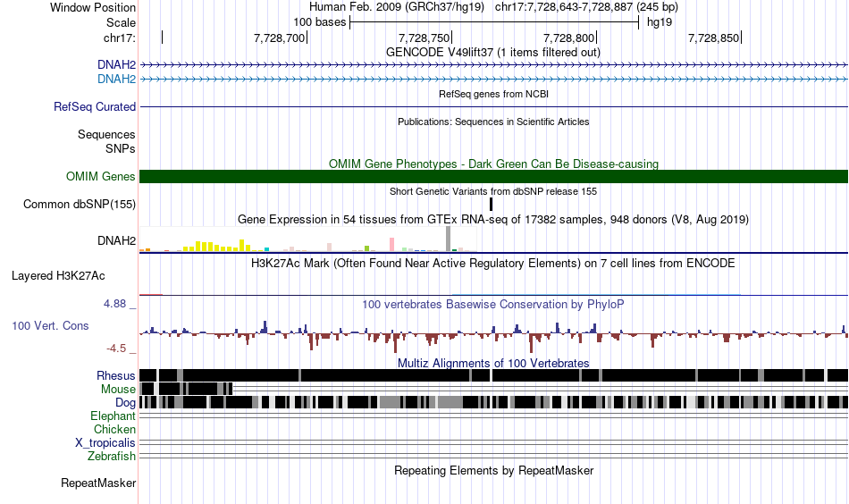Viewport: 849px width, 504px height.
Task: Select the 'Mouse' alignment label
Action: (x=118, y=390)
